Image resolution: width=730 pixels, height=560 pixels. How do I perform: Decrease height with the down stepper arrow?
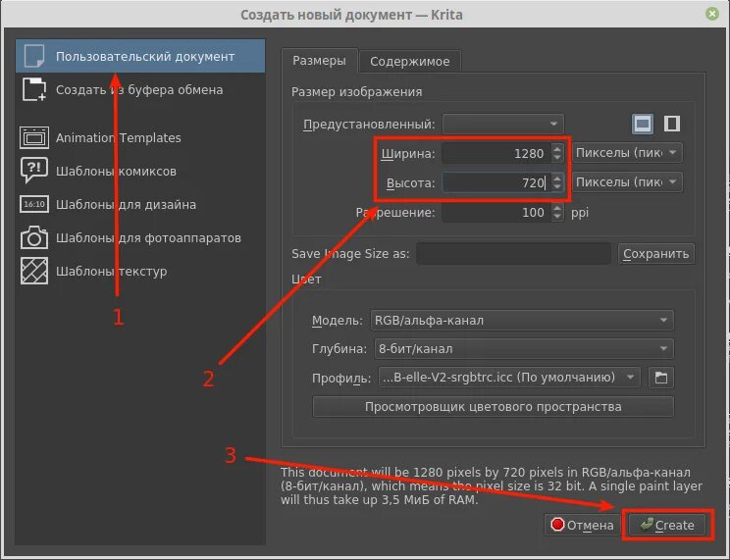coord(557,187)
